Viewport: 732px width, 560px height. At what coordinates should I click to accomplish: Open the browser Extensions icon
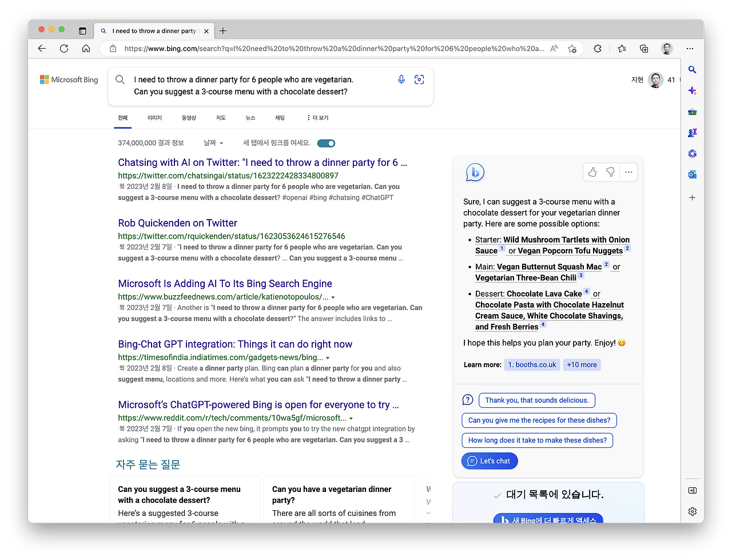pos(598,49)
